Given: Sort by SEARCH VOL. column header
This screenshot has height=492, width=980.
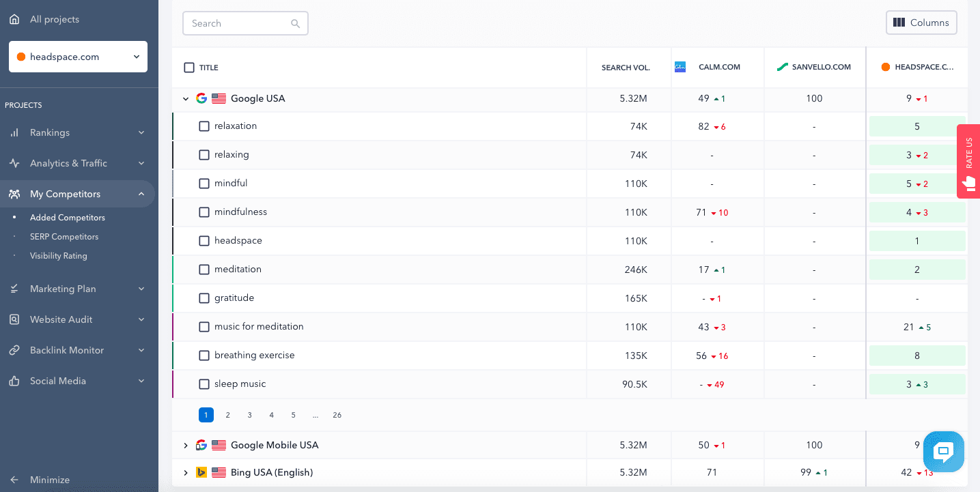Looking at the screenshot, I should pyautogui.click(x=626, y=68).
